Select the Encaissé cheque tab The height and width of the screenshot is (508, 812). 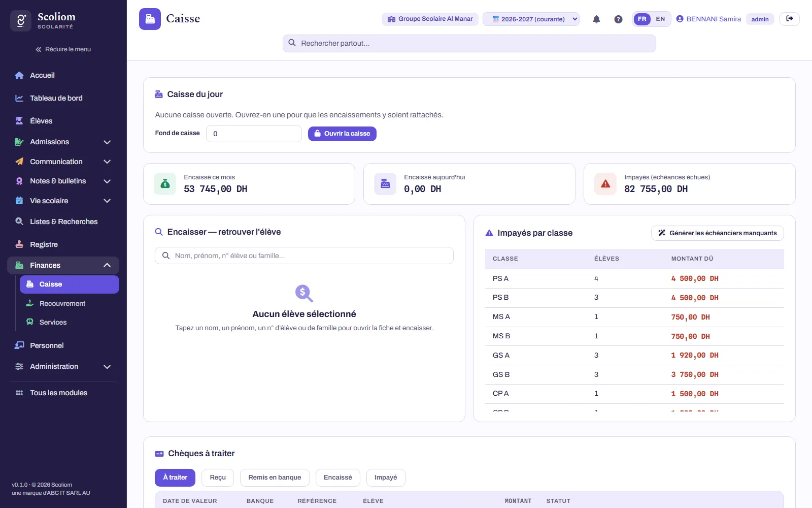point(337,478)
